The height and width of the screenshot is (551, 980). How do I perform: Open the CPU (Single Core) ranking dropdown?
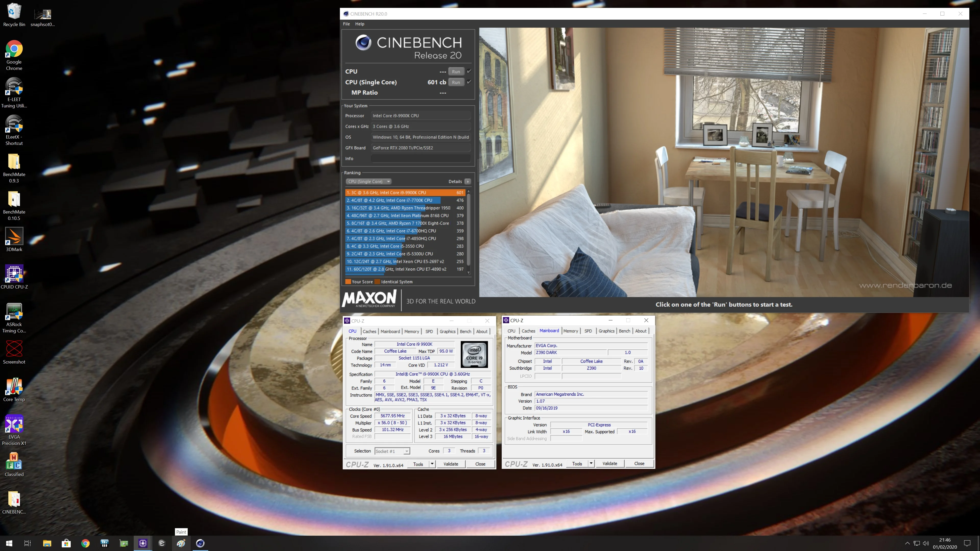pos(368,181)
